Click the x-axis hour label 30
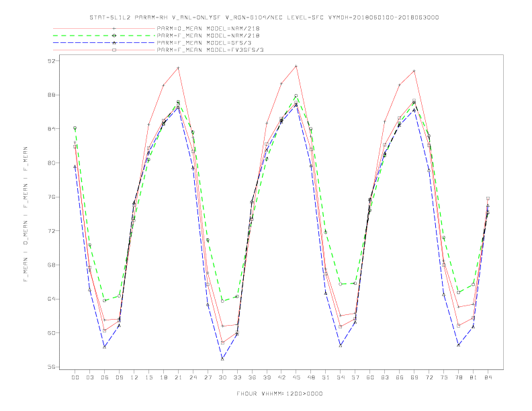 pyautogui.click(x=222, y=377)
